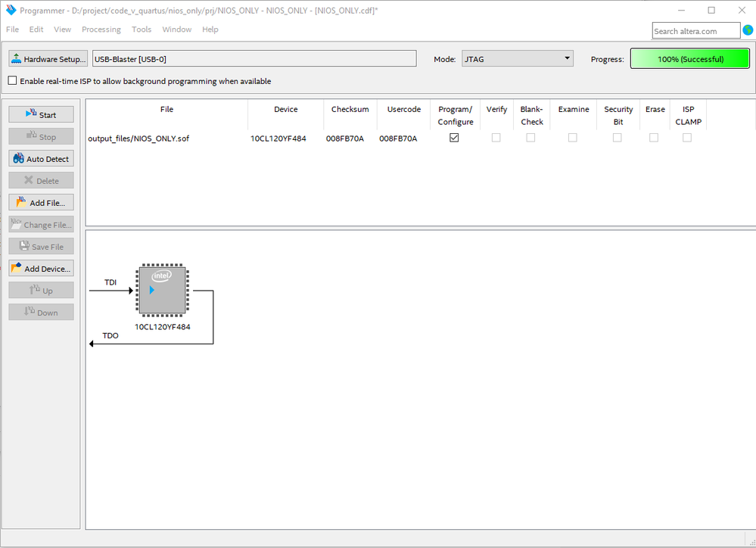
Task: Click the 100% (Successful) progress bar
Action: coord(690,59)
